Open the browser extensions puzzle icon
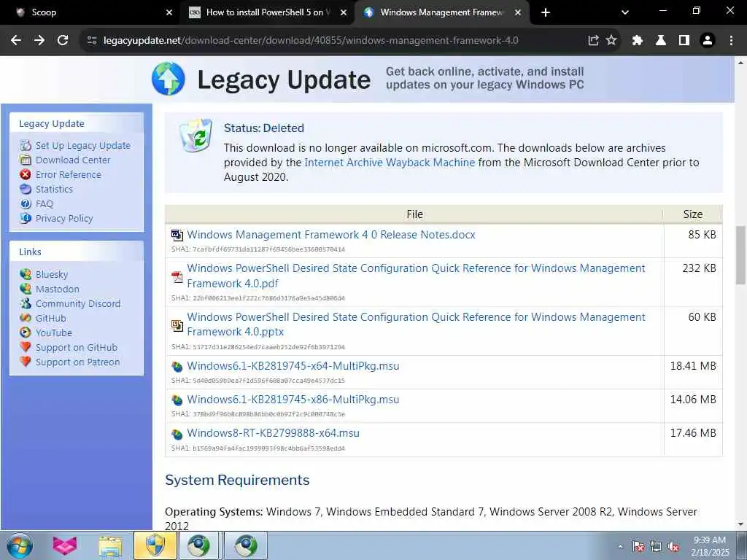The width and height of the screenshot is (747, 560). pos(638,41)
